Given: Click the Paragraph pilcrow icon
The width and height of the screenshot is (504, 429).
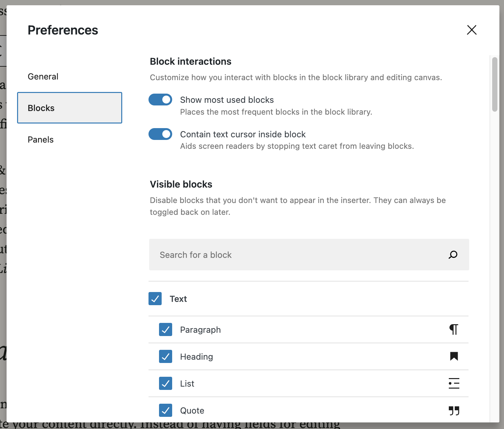Looking at the screenshot, I should pyautogui.click(x=454, y=329).
